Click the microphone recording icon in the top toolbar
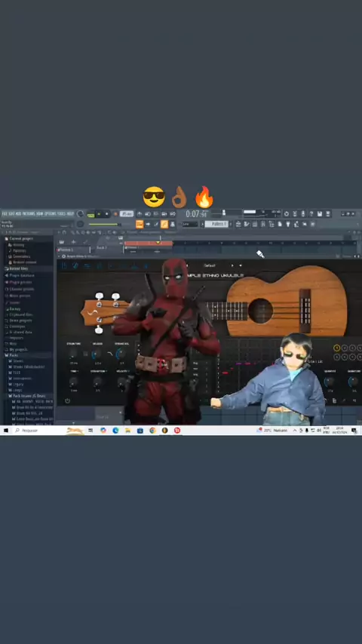This screenshot has width=362, height=644. coord(303,214)
